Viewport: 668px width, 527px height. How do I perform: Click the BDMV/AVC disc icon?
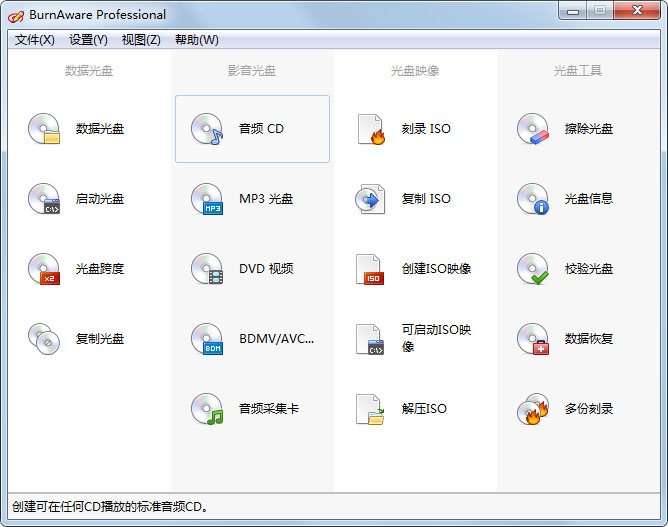tap(207, 339)
